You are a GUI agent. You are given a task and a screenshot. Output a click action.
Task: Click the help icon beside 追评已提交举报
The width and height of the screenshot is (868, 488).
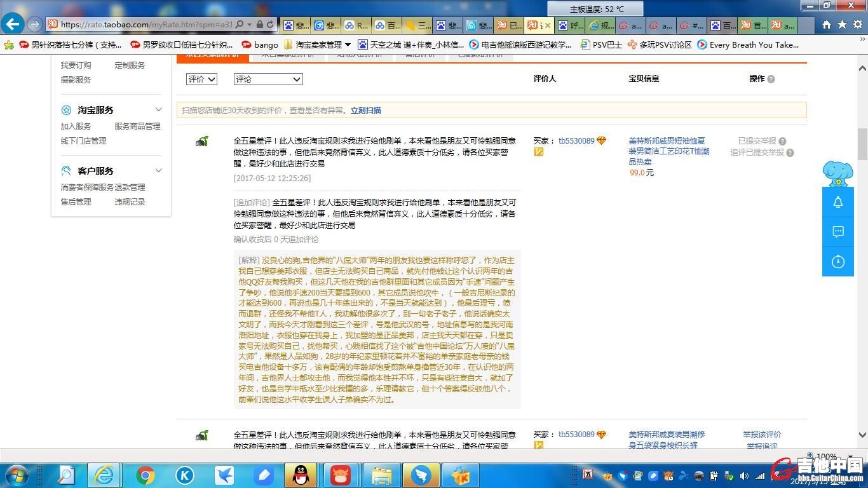tap(790, 152)
